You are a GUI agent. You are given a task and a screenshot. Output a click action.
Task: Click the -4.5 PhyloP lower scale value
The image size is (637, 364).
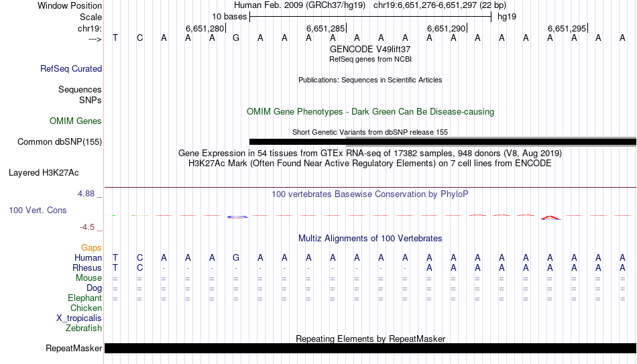point(87,227)
